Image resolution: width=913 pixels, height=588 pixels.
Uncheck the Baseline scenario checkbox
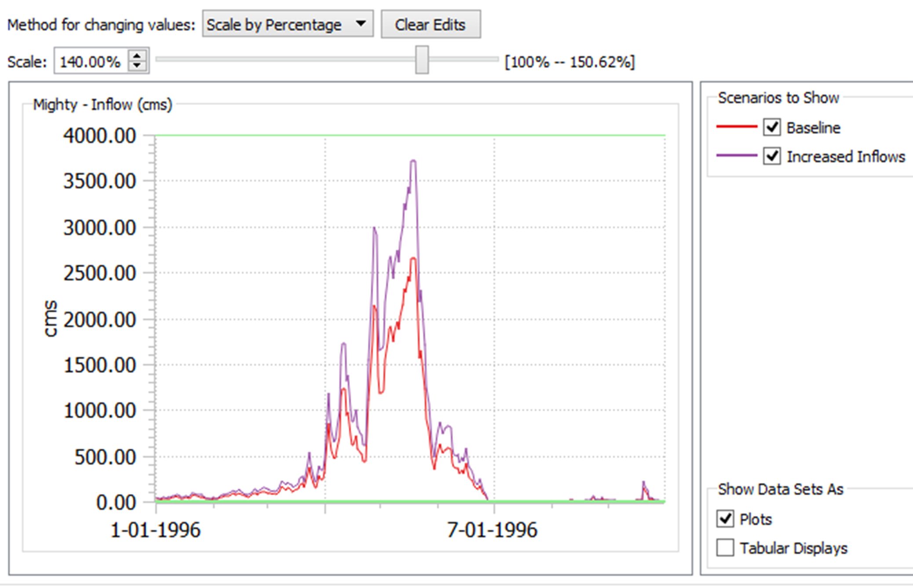(772, 127)
